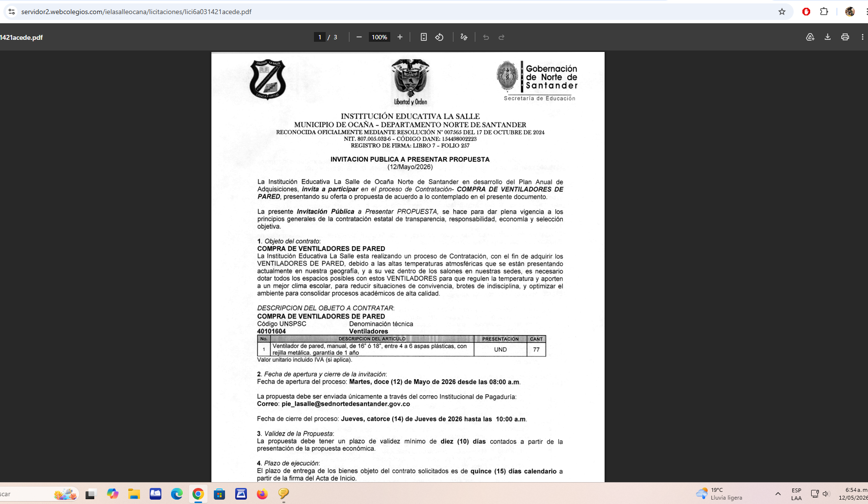Click the email pie_lasalle@sednortedesantander.gov.co
868x504 pixels.
346,404
